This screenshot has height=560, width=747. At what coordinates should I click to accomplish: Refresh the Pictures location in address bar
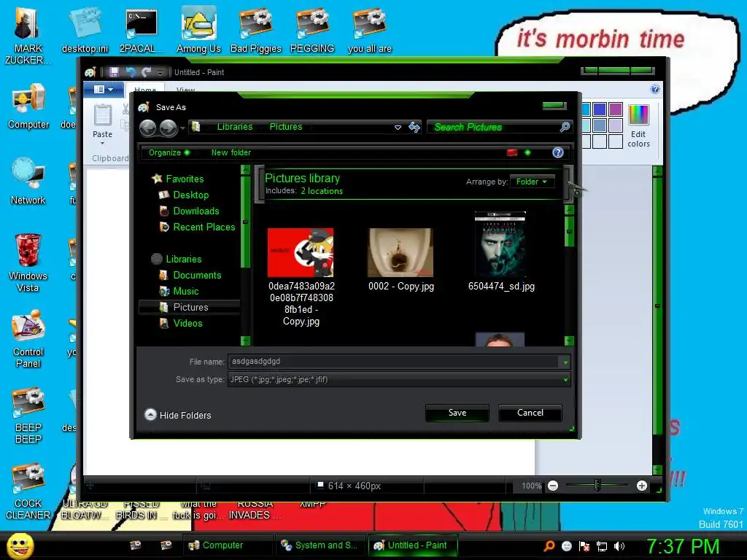tap(414, 127)
